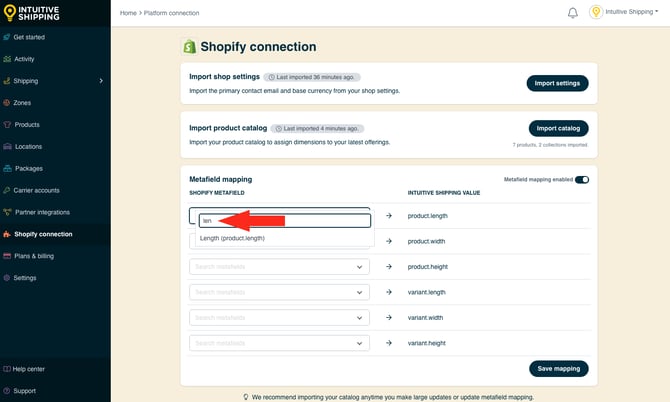Click the metafield search input containing 'len'

285,220
